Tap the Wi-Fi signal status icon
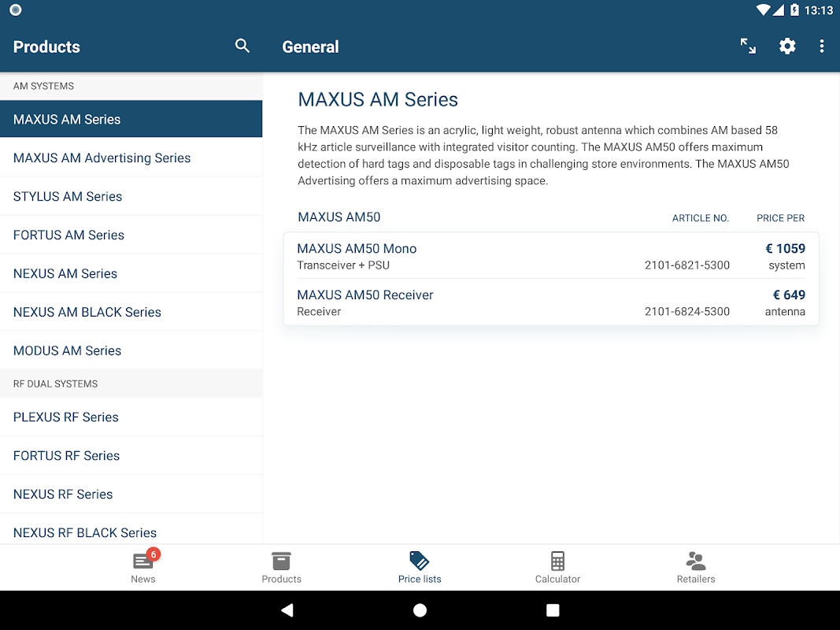840x630 pixels. (x=763, y=9)
